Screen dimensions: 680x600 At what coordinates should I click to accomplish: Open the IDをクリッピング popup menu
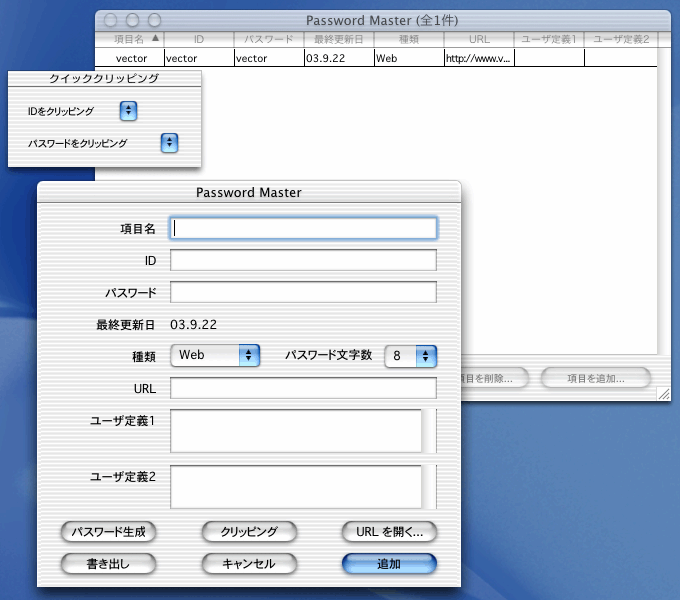click(128, 111)
